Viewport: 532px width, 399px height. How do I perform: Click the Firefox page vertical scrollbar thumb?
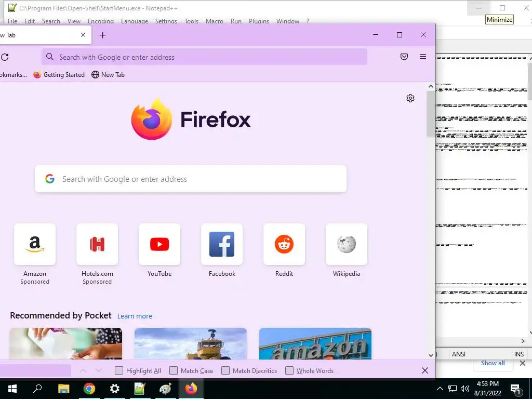pos(431,114)
